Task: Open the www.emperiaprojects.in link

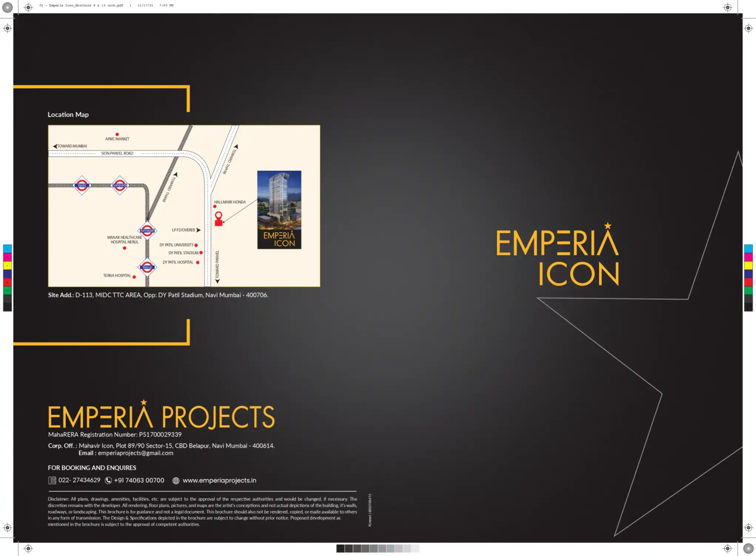Action: (x=219, y=480)
